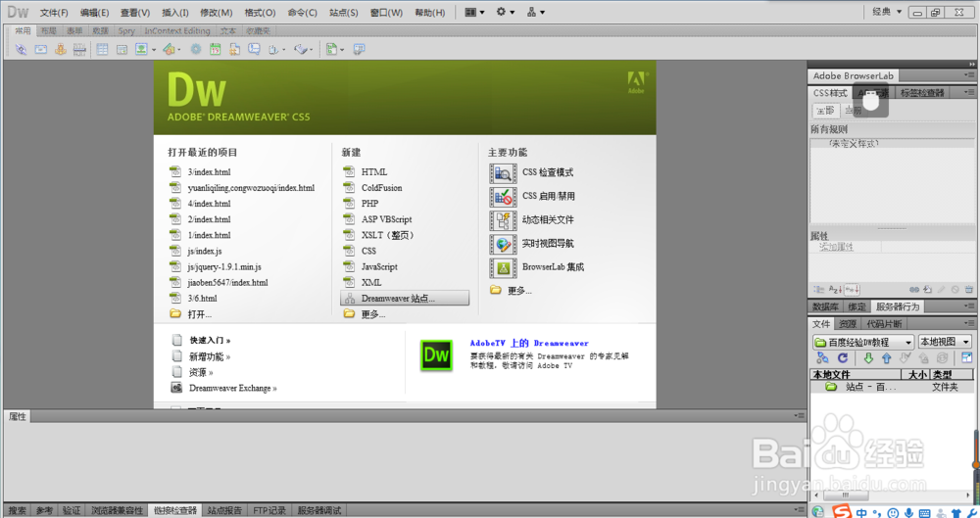Image resolution: width=980 pixels, height=518 pixels.
Task: Click CSS Enable/Disable feature icon
Action: 503,197
